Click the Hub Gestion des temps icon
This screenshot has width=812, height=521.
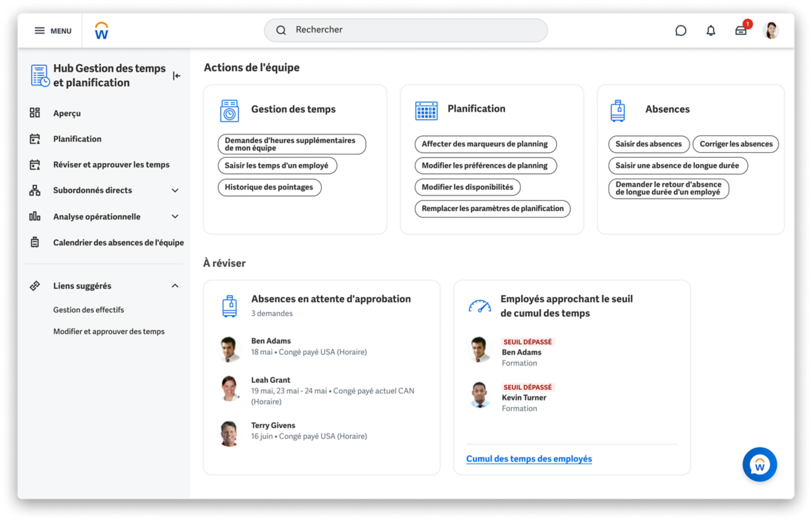40,76
